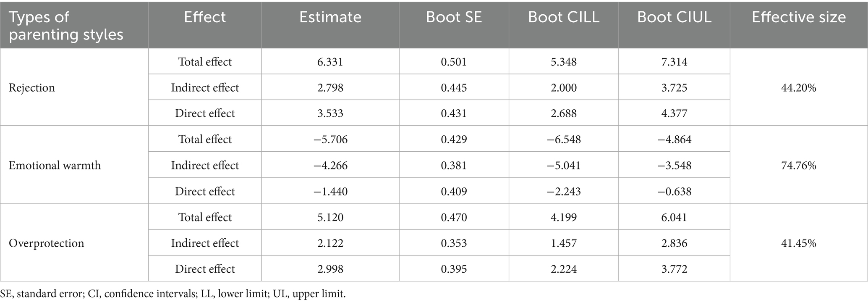The image size is (868, 303).
Task: Click the table footnote about abbreviations
Action: coord(173,294)
